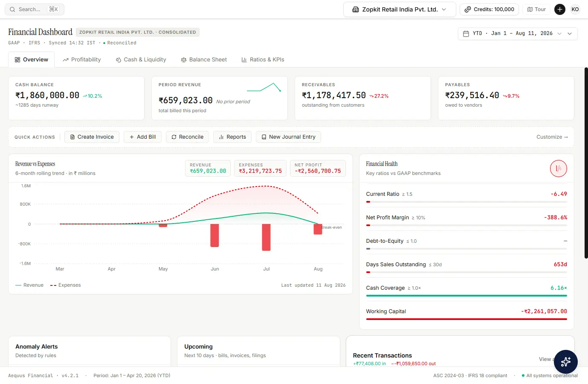Click the Payables ₹239,516.40 value
This screenshot has height=384, width=588.
tap(472, 96)
